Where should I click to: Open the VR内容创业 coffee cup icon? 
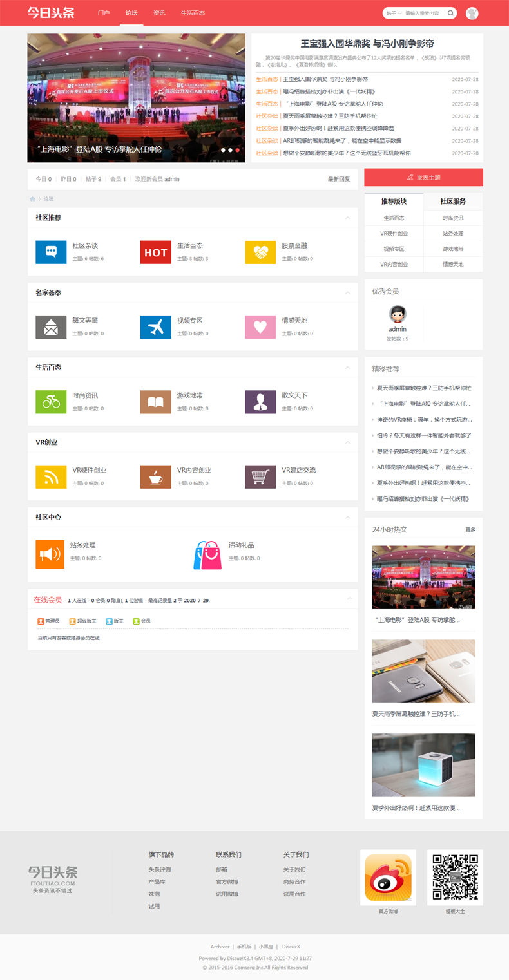point(156,476)
